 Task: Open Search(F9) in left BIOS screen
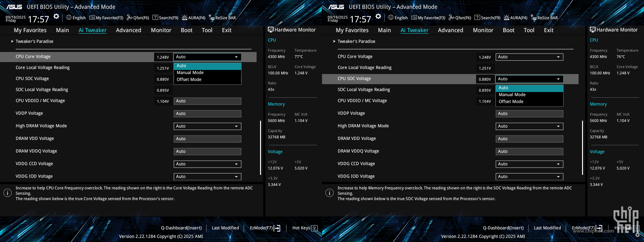pos(165,18)
